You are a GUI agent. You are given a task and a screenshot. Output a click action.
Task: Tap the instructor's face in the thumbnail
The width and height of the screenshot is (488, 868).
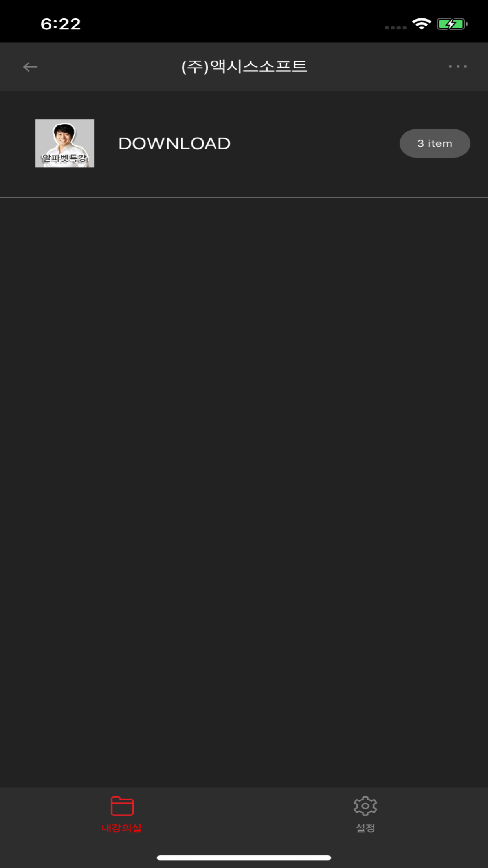point(64,135)
